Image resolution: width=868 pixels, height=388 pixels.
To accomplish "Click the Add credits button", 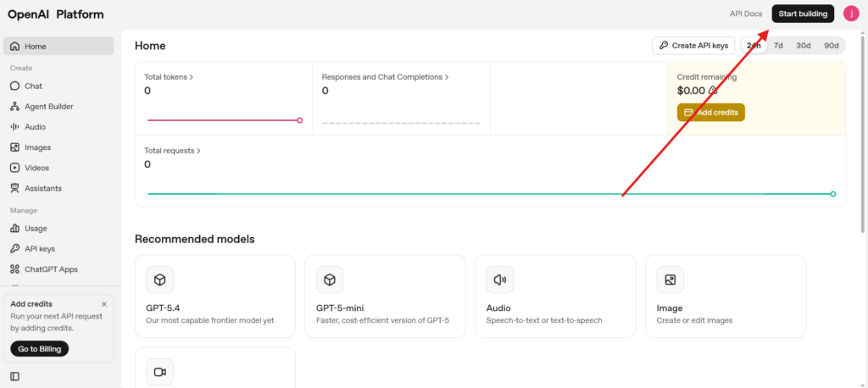I will (711, 113).
